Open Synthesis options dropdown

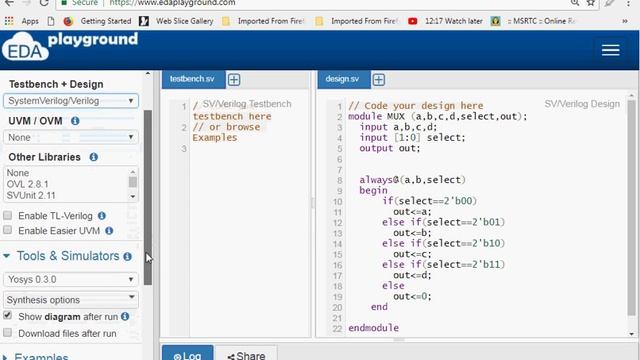tap(71, 300)
